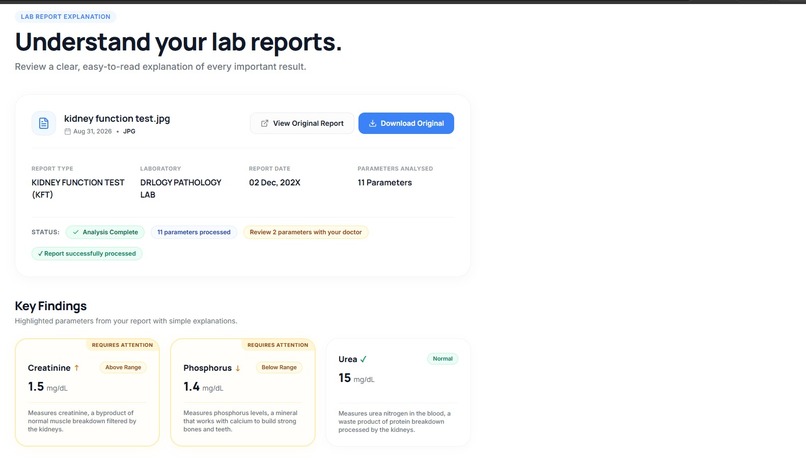Click the Normal badge on Urea card

pos(443,359)
